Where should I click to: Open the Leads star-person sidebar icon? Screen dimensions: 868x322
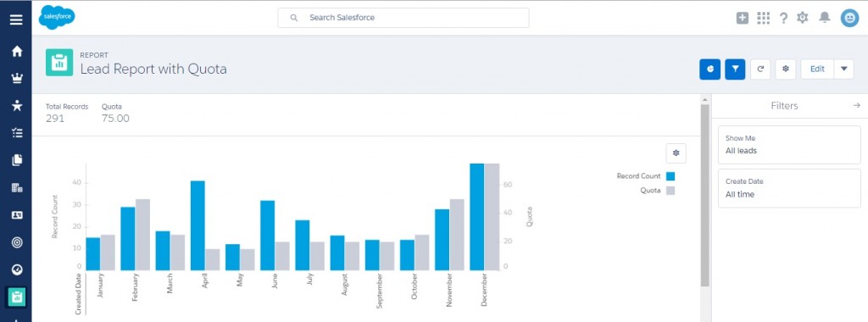(17, 105)
